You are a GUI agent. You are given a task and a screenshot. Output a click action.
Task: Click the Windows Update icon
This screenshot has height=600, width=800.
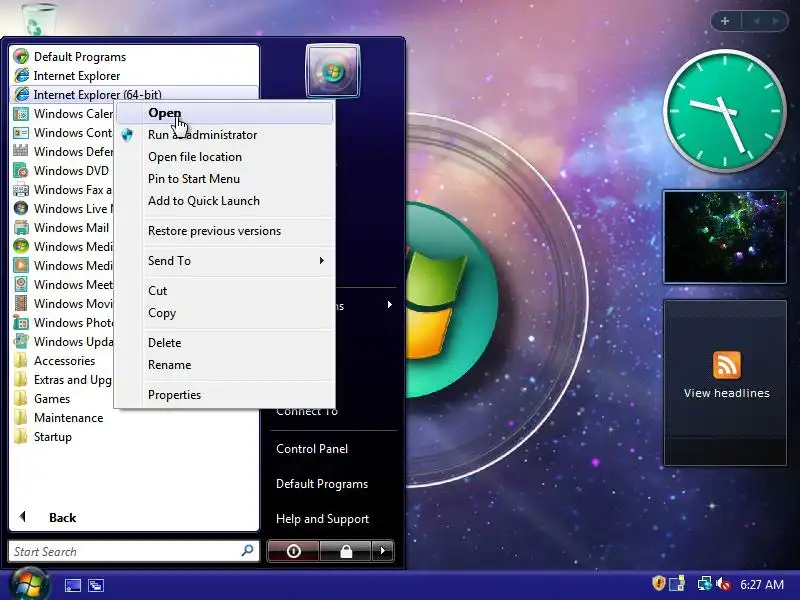click(x=21, y=341)
